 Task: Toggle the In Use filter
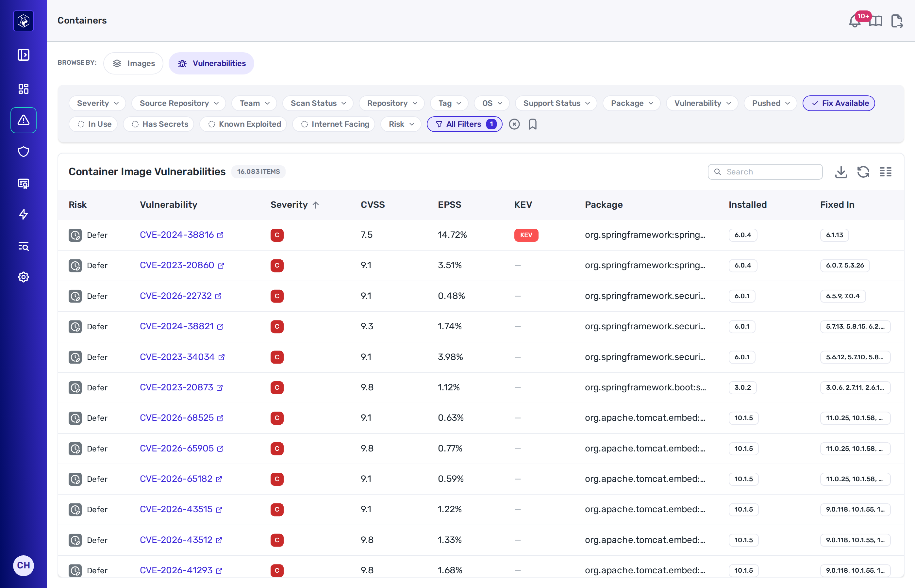(93, 124)
